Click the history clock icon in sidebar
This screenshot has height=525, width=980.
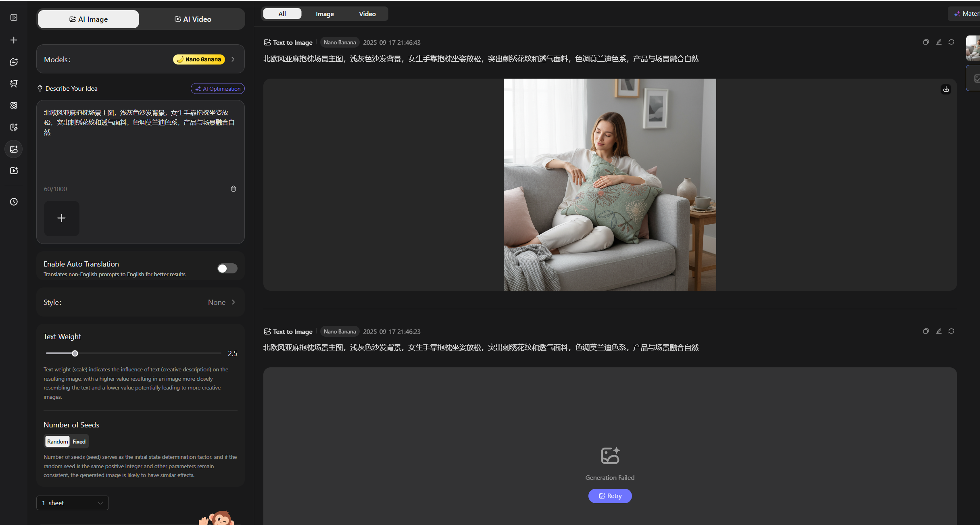(14, 202)
